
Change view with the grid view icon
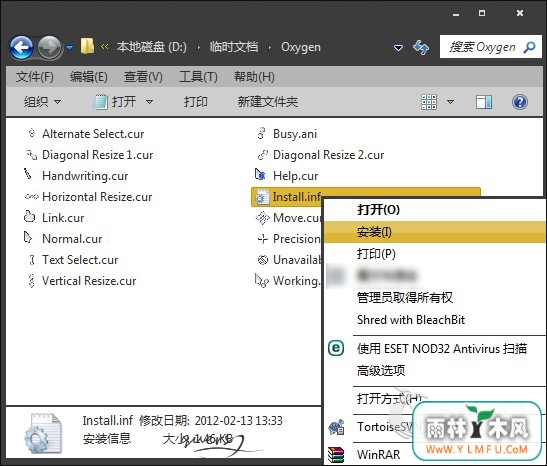429,102
